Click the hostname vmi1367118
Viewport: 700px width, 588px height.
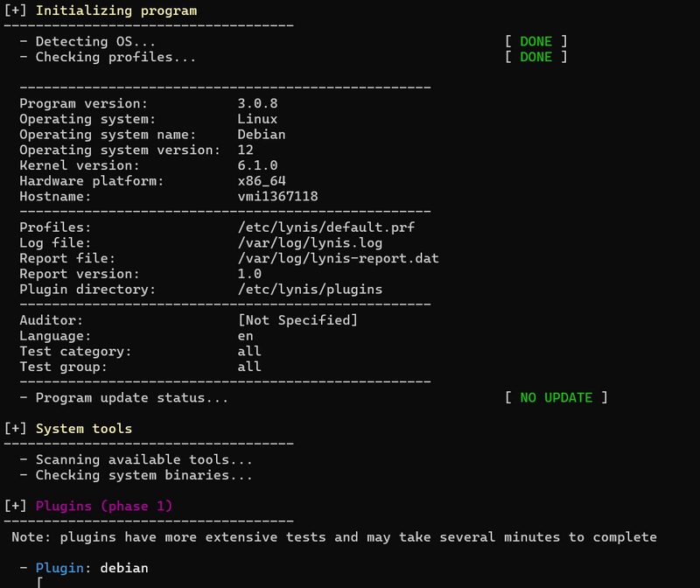click(x=277, y=197)
